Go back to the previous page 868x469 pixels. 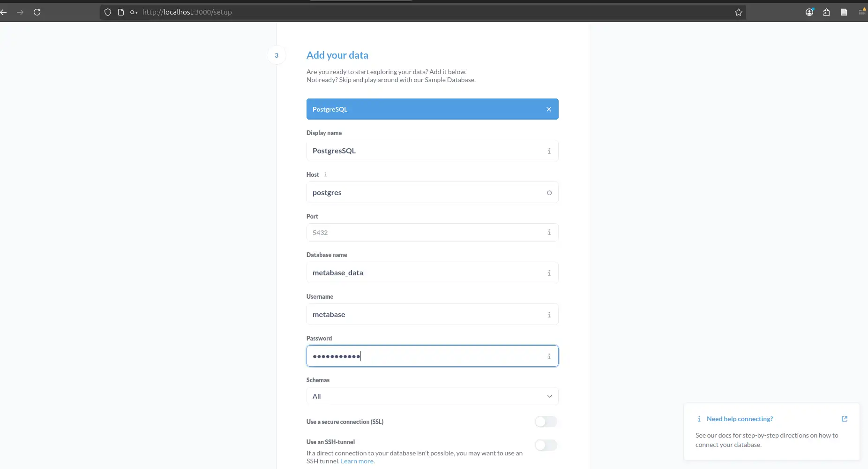tap(4, 12)
